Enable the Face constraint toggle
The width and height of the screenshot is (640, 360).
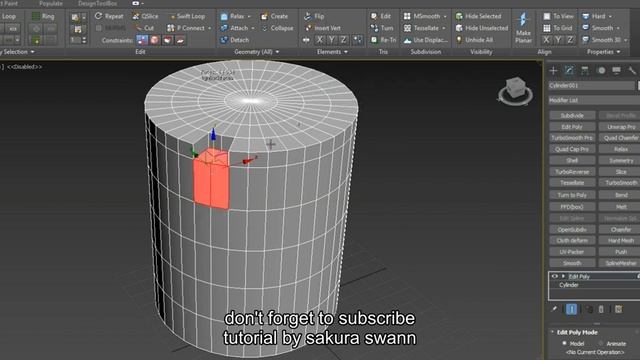coord(167,40)
